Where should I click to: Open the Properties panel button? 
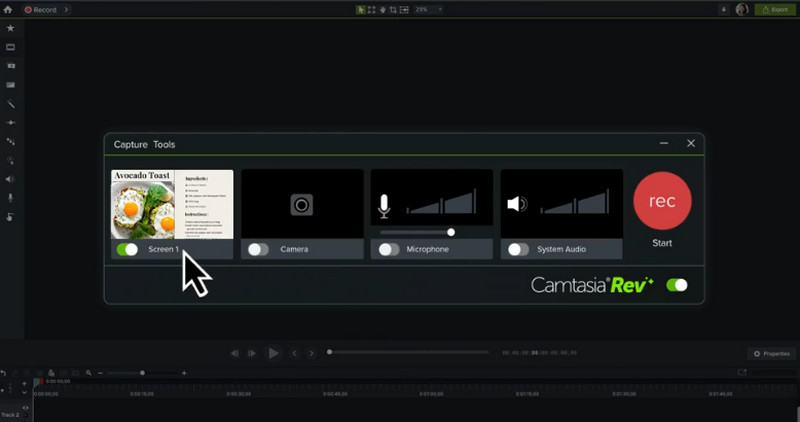click(771, 354)
